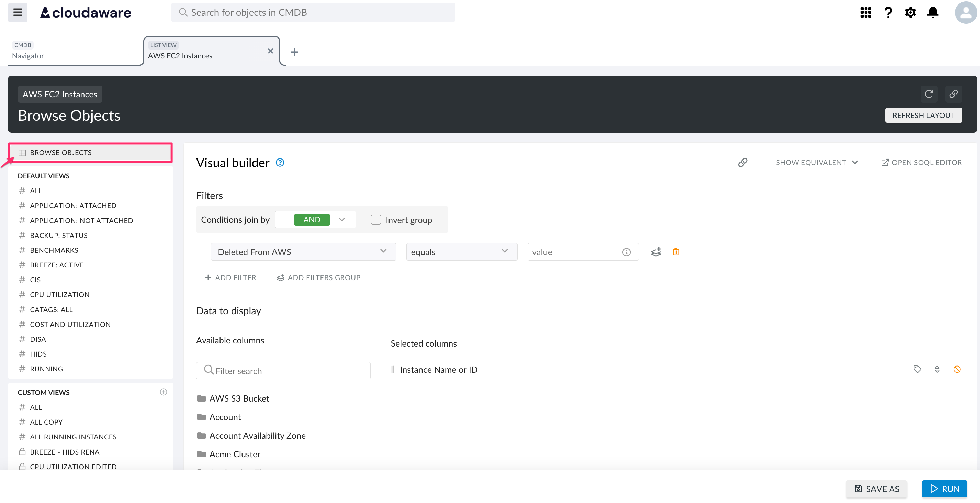This screenshot has height=503, width=980.
Task: Delete the Deleted From AWS filter via trash icon
Action: pyautogui.click(x=676, y=252)
